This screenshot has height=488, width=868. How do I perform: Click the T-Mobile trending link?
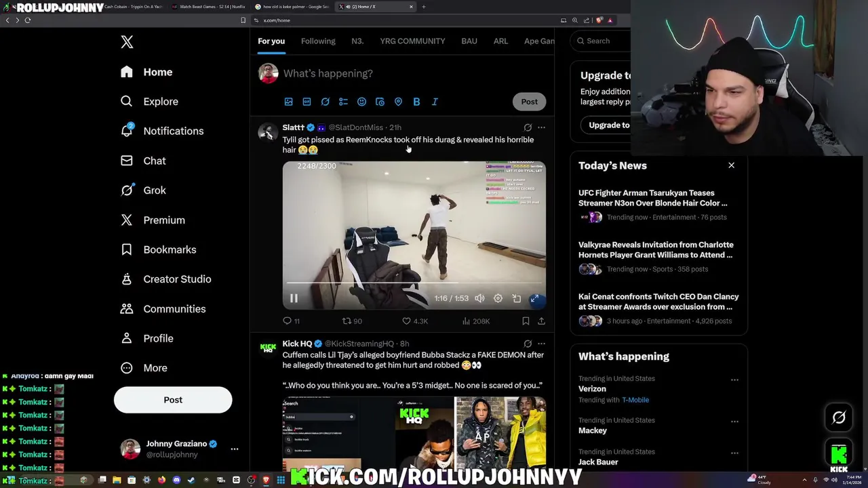635,400
